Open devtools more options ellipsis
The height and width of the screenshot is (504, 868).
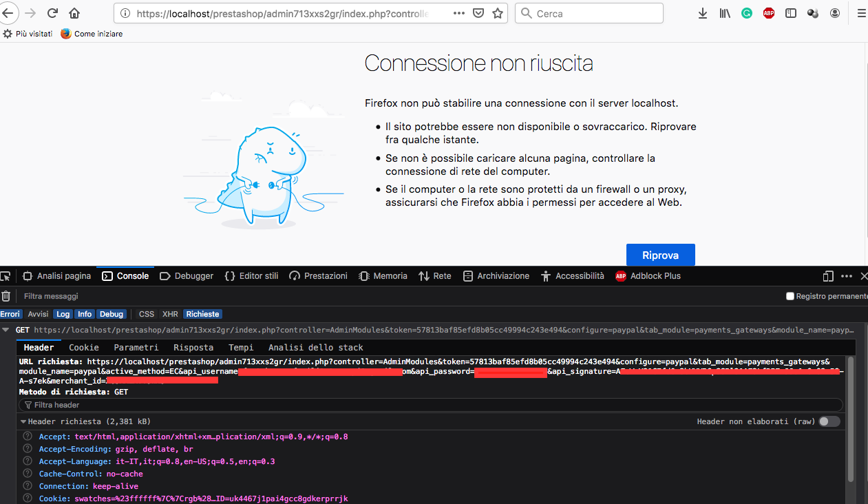coord(847,276)
